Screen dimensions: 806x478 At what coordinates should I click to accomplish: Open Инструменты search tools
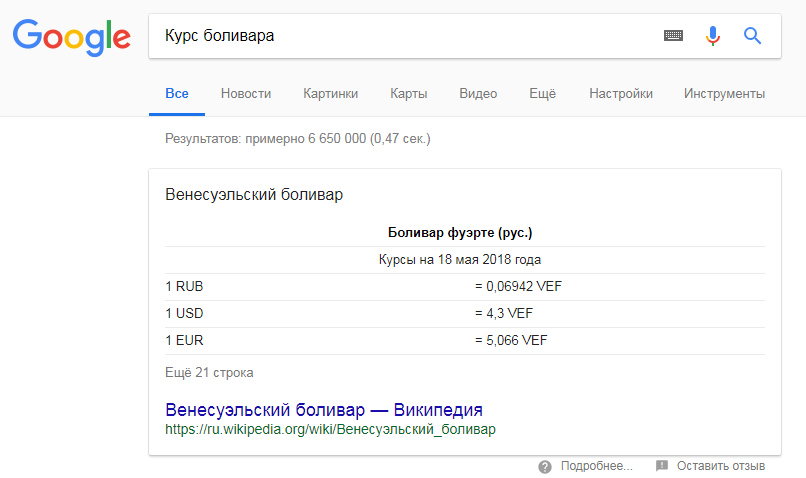point(724,94)
